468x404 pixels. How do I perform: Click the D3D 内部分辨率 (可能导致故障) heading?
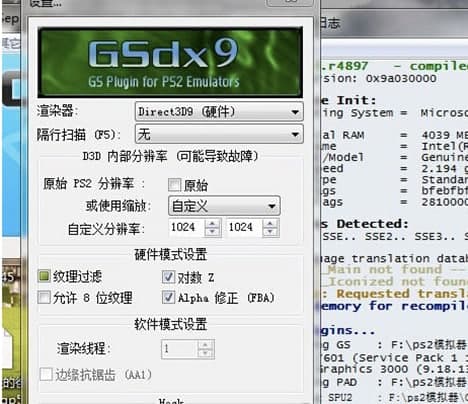tap(170, 156)
